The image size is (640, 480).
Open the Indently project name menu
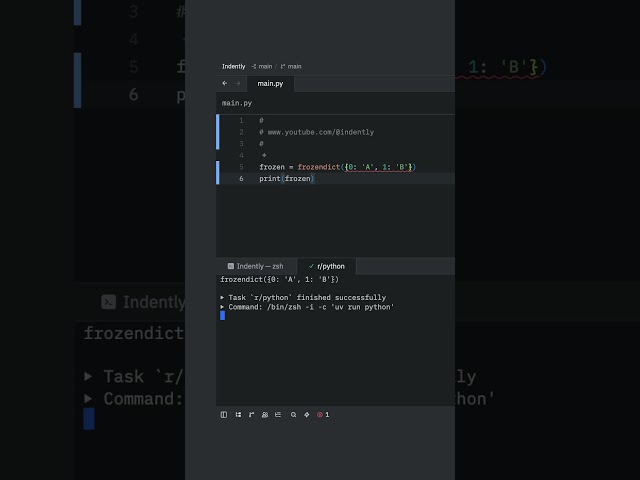point(233,66)
